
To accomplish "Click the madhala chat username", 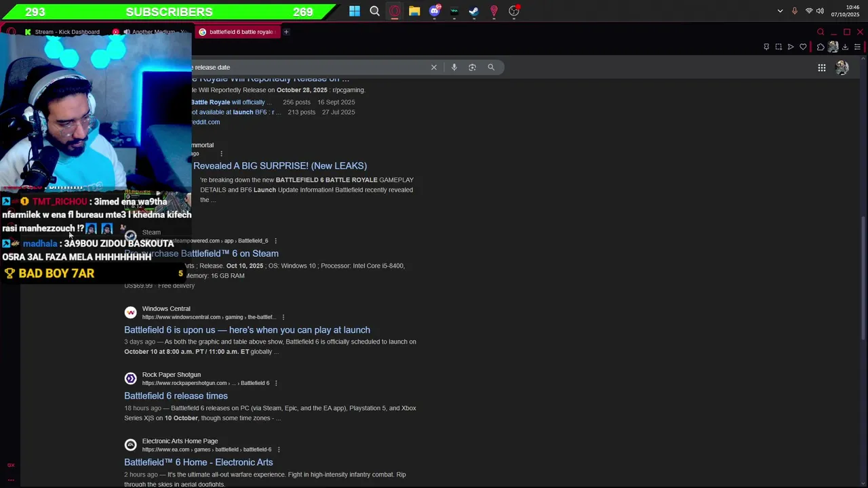I will click(x=40, y=243).
